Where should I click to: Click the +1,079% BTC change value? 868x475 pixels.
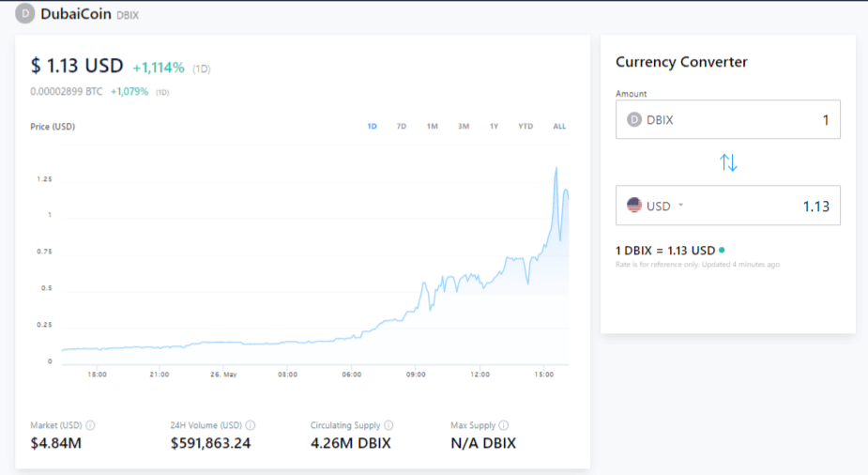click(129, 91)
